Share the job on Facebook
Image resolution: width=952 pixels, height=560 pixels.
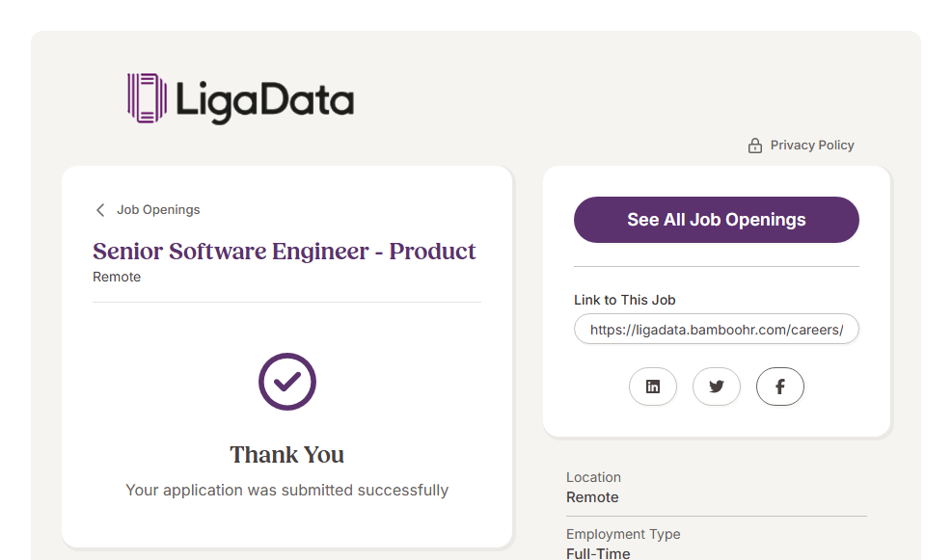pyautogui.click(x=780, y=387)
